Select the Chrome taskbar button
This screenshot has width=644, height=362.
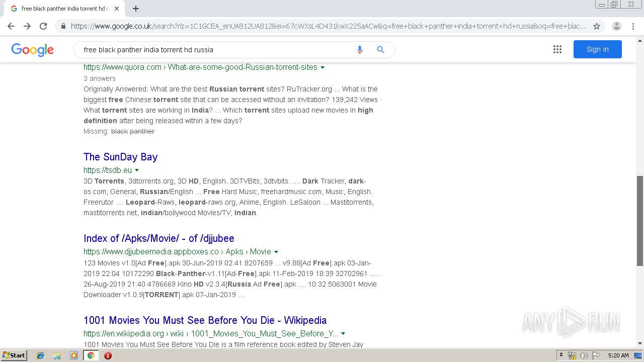tap(91, 355)
